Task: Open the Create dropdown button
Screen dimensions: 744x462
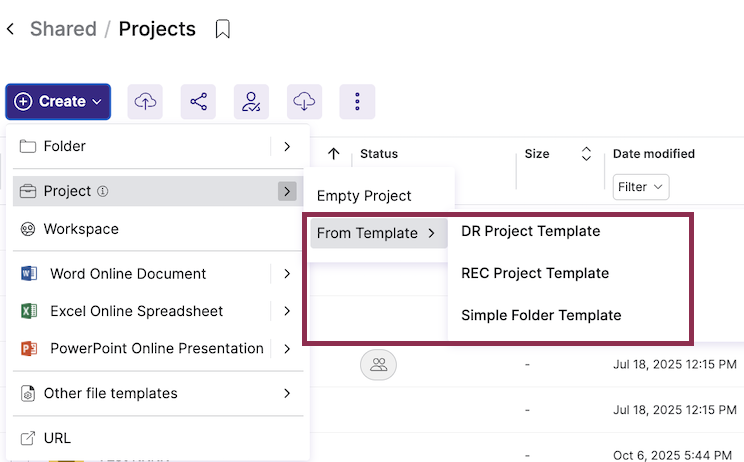Action: [x=58, y=102]
